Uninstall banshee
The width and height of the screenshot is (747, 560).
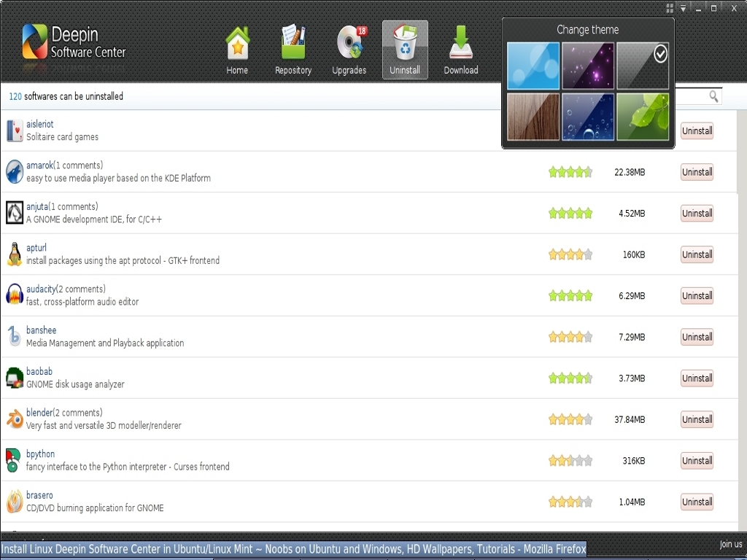(x=697, y=337)
